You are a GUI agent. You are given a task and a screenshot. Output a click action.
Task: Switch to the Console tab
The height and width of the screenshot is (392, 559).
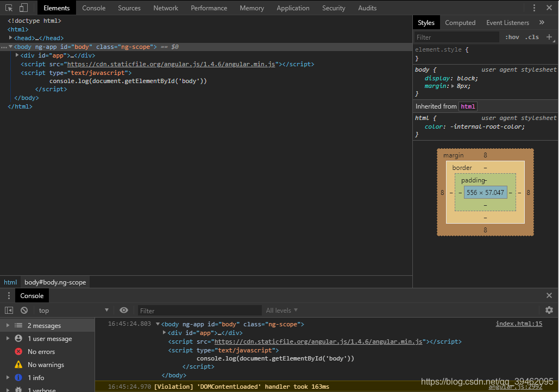(x=94, y=8)
